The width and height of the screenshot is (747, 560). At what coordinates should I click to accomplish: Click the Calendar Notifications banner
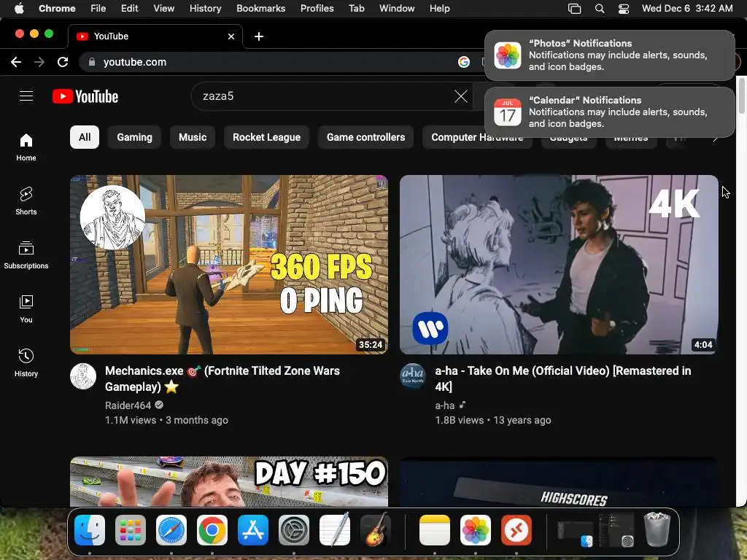tap(609, 112)
